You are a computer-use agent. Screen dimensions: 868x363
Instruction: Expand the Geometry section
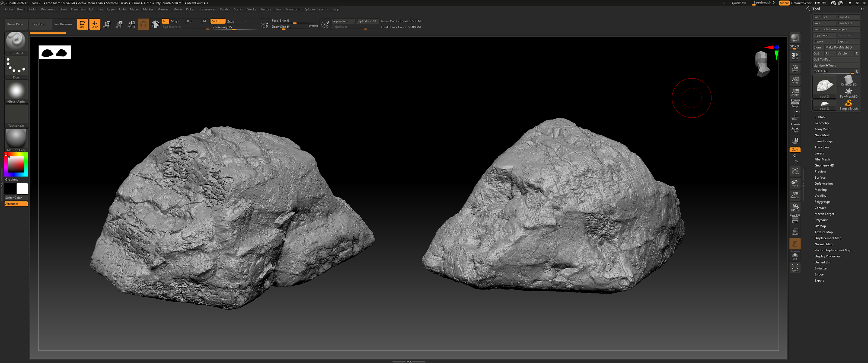[822, 123]
